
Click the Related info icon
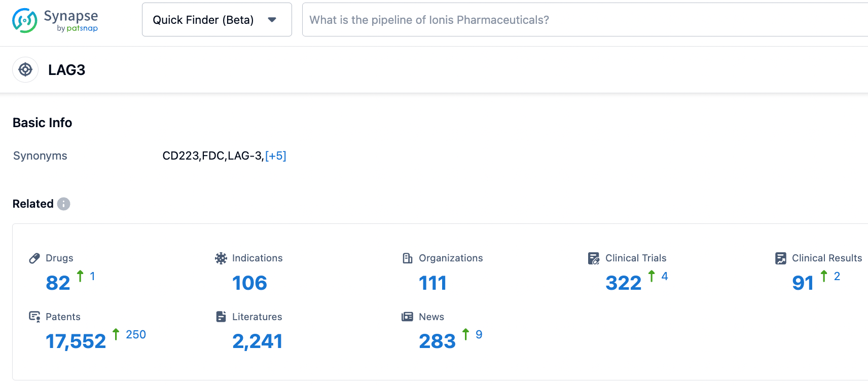[63, 204]
